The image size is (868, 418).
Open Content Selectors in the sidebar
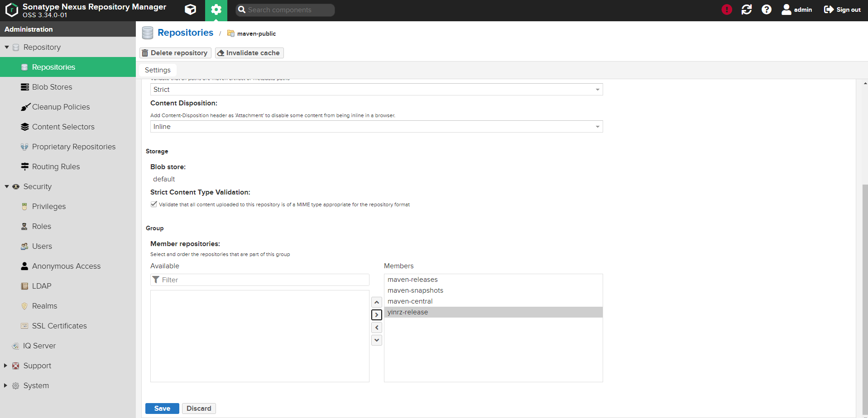coord(68,127)
